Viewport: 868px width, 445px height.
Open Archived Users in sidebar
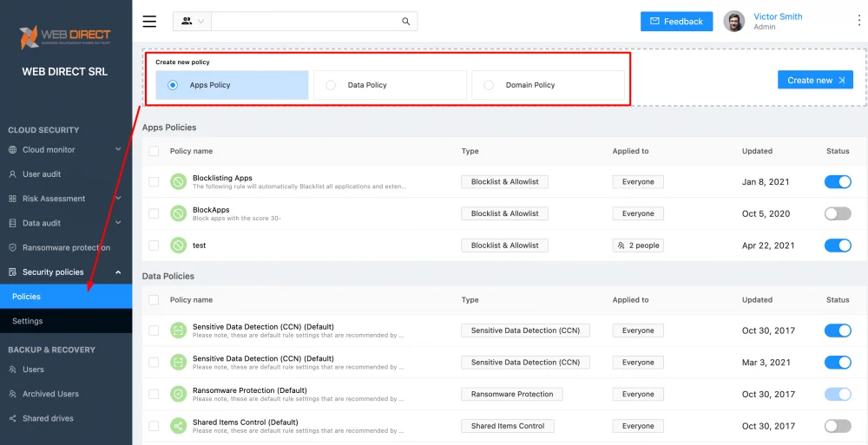(x=50, y=394)
